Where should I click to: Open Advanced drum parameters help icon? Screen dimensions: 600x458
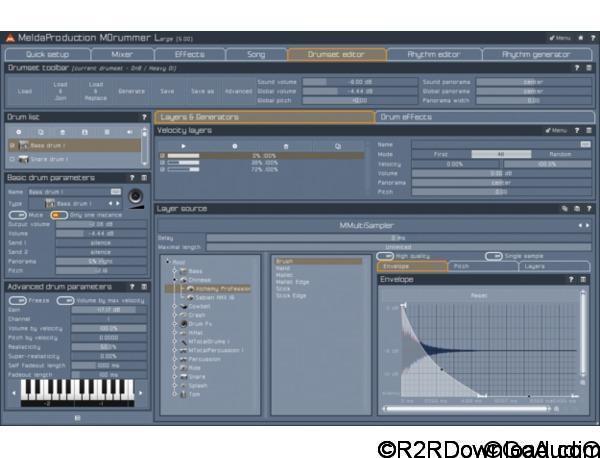tap(132, 287)
